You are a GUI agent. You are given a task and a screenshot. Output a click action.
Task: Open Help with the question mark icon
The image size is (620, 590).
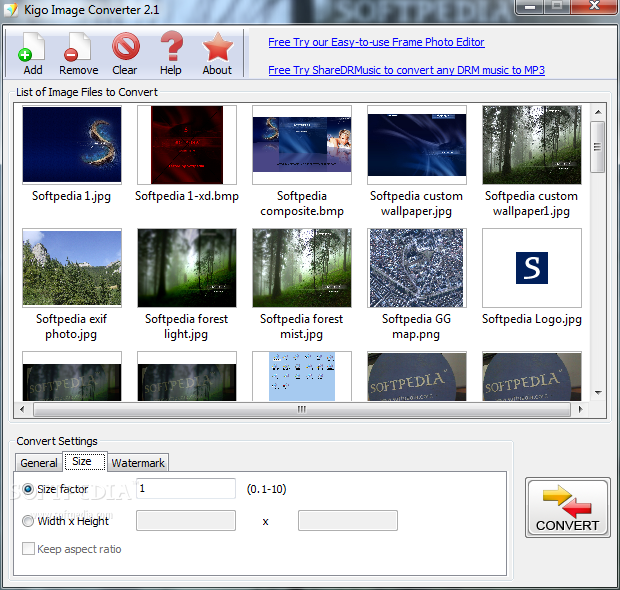click(x=171, y=47)
